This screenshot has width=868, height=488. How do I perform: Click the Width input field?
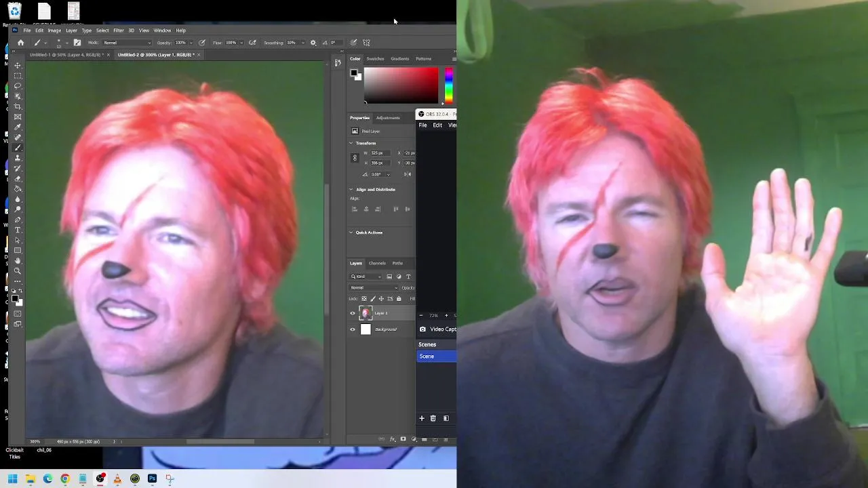[379, 153]
